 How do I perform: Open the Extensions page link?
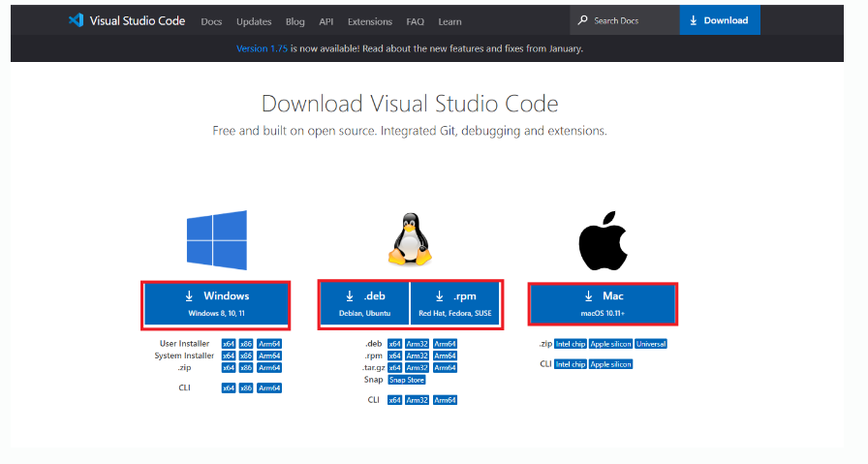point(370,21)
